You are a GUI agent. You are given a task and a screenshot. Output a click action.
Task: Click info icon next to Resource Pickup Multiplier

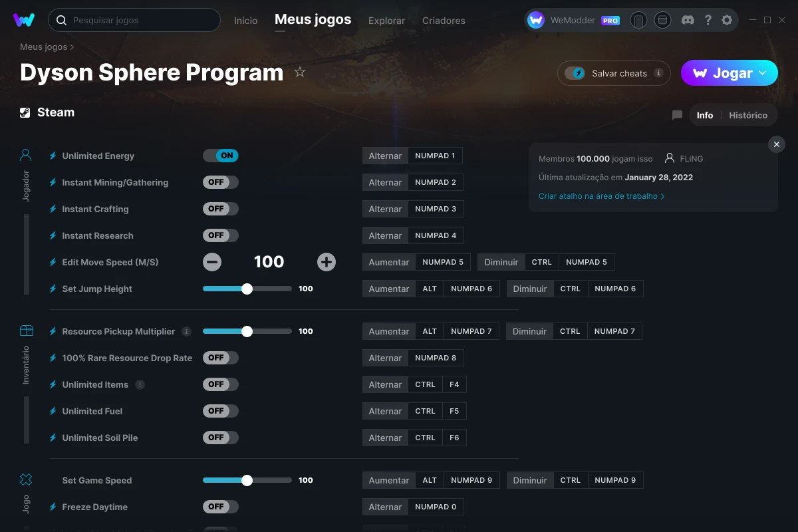pyautogui.click(x=187, y=331)
